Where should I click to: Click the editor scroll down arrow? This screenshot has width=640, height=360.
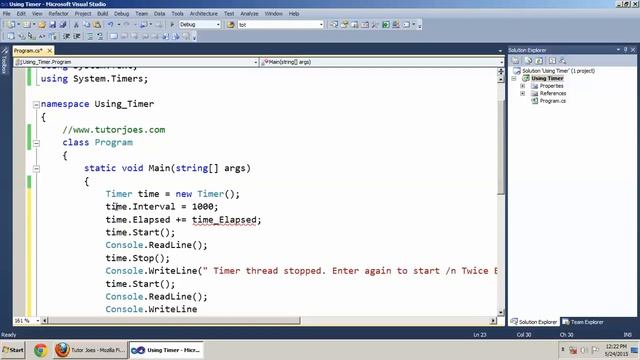(501, 312)
